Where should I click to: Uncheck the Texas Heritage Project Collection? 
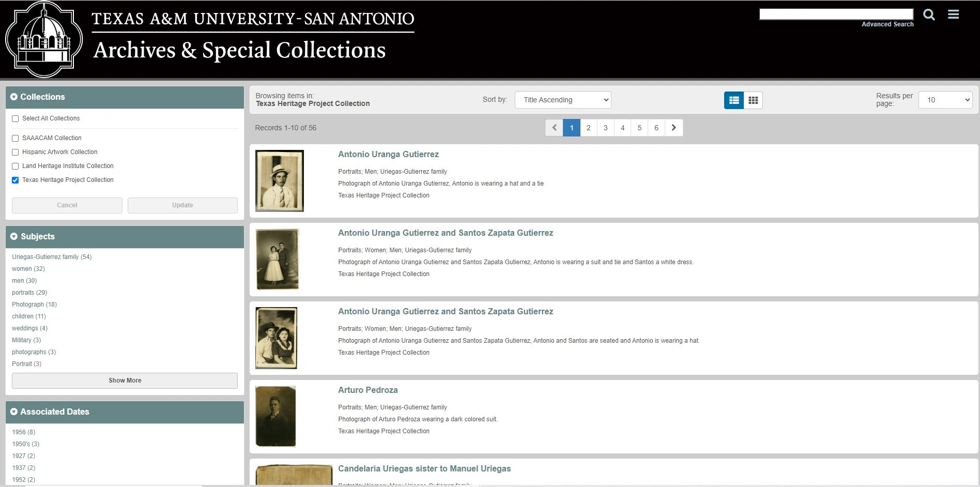coord(15,180)
